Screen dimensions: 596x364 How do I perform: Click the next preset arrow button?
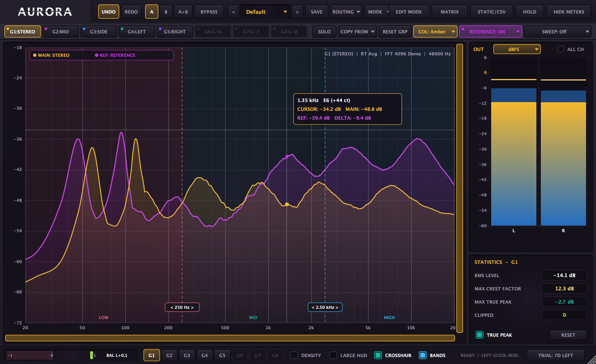point(297,12)
